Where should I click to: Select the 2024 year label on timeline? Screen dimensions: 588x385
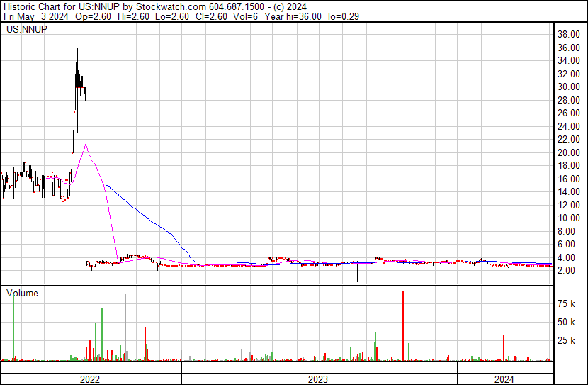coord(504,379)
